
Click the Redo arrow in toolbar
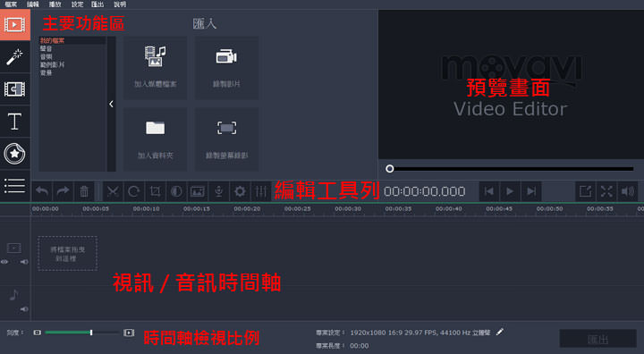[x=63, y=191]
